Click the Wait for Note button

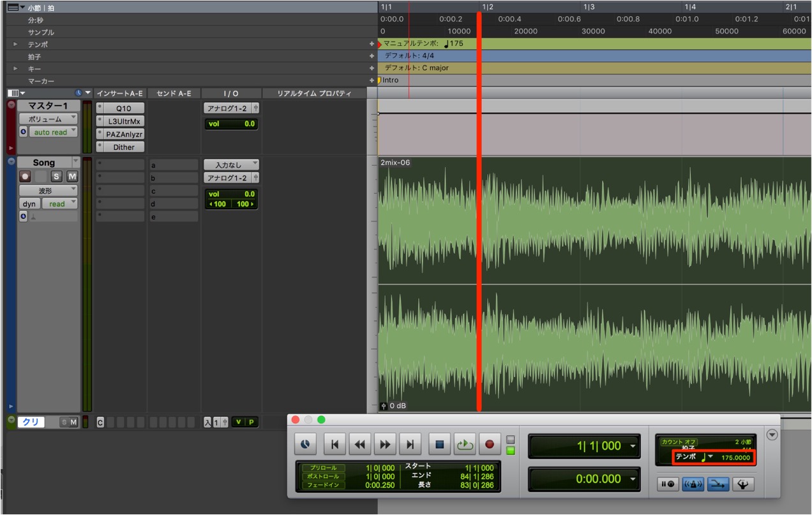(668, 484)
